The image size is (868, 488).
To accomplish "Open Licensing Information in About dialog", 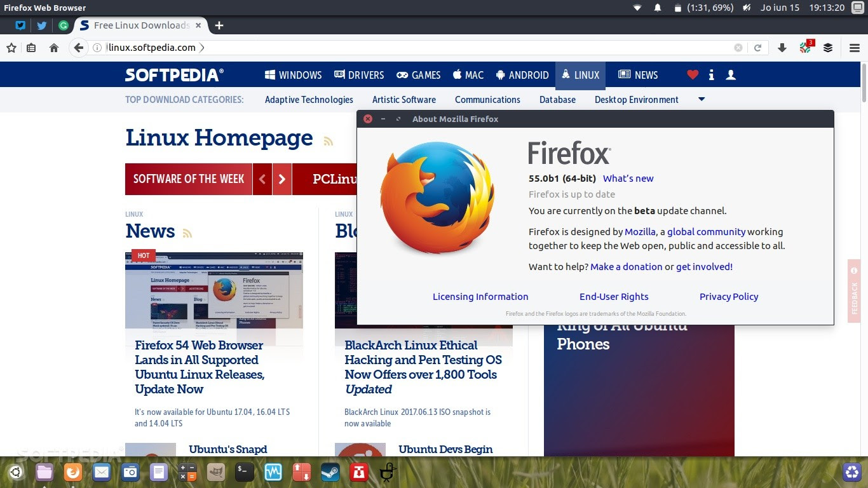I will 480,297.
